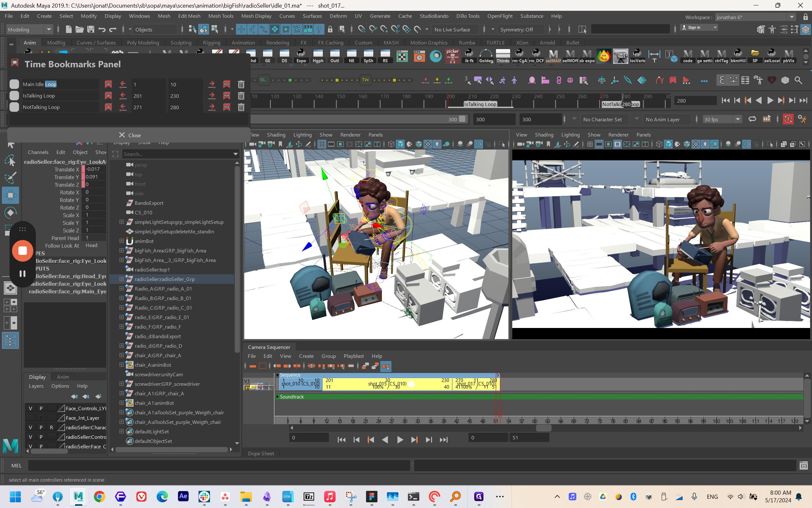
Task: Open the Playblast menu in Camera Sequencer
Action: 353,356
